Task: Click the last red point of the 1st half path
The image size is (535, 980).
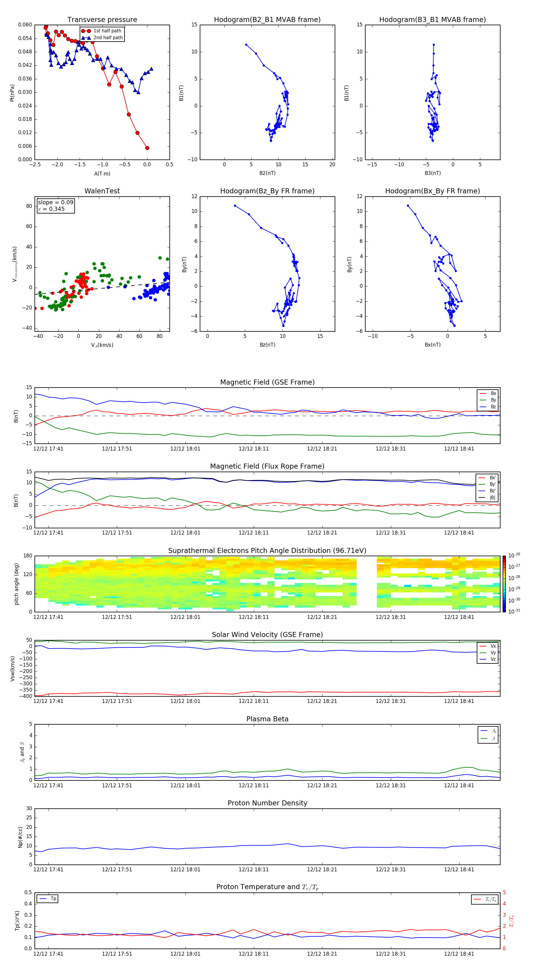Action: click(147, 148)
